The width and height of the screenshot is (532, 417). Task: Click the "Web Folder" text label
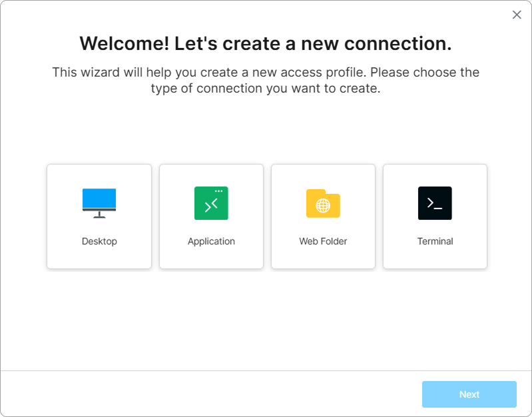click(323, 241)
